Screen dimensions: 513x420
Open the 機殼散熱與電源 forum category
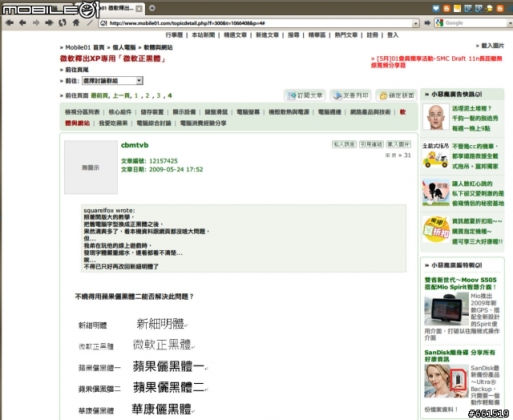click(x=289, y=112)
